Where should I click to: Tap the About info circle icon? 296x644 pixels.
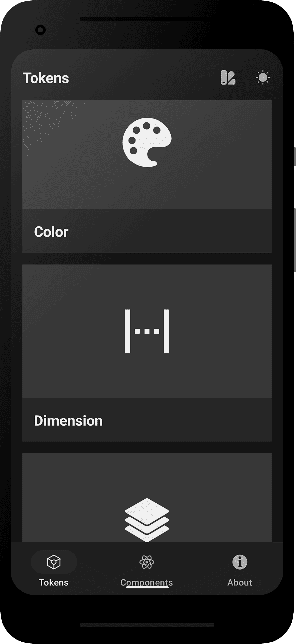click(240, 562)
